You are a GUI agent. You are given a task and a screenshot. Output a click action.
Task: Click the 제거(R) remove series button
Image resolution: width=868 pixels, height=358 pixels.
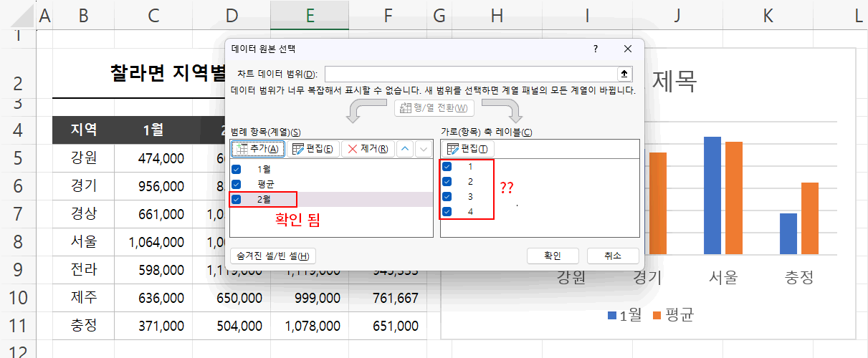click(x=368, y=148)
